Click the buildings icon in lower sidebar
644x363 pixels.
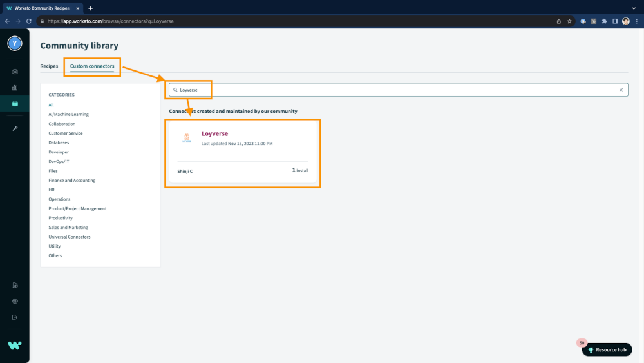click(15, 285)
